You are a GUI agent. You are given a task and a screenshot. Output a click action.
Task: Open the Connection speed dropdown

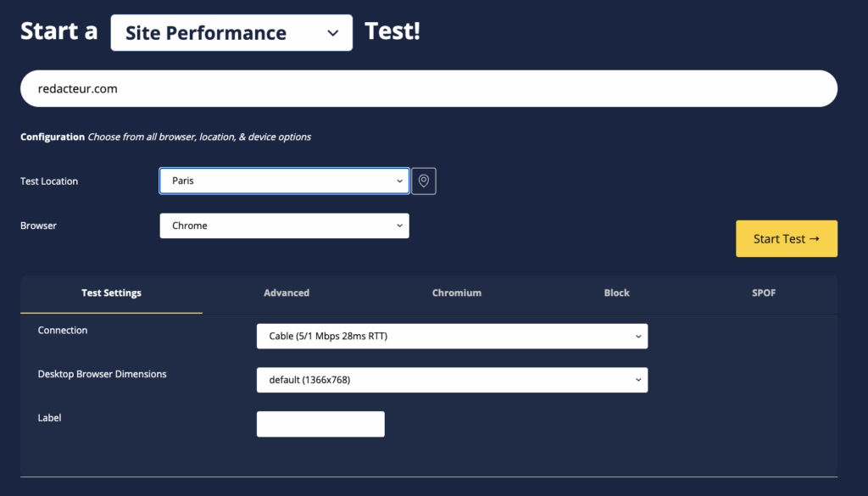tap(452, 336)
